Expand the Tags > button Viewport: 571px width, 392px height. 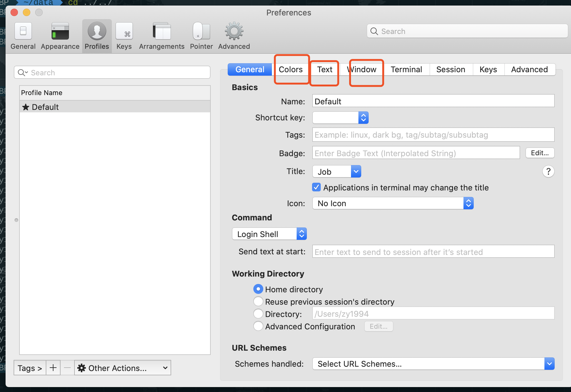click(x=30, y=368)
